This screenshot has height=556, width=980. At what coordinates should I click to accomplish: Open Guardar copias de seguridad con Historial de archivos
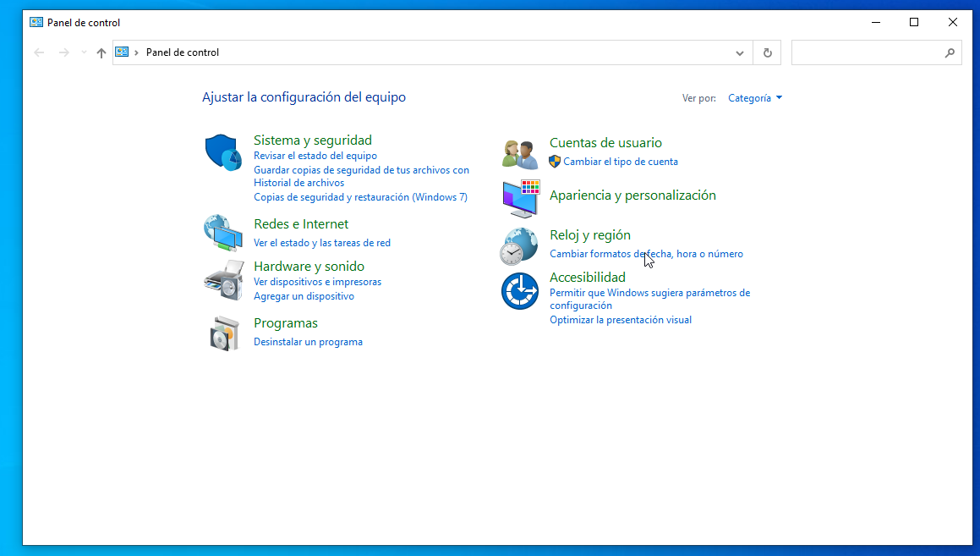click(361, 176)
